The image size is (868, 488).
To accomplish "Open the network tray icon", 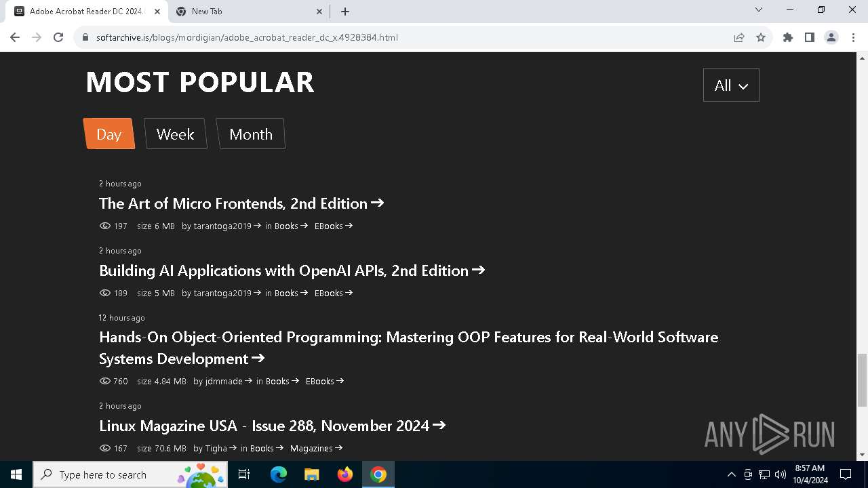I will (x=764, y=474).
